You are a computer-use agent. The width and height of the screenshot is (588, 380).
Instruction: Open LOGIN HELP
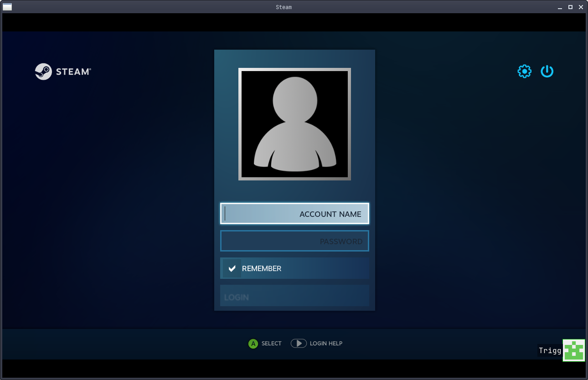pos(326,344)
